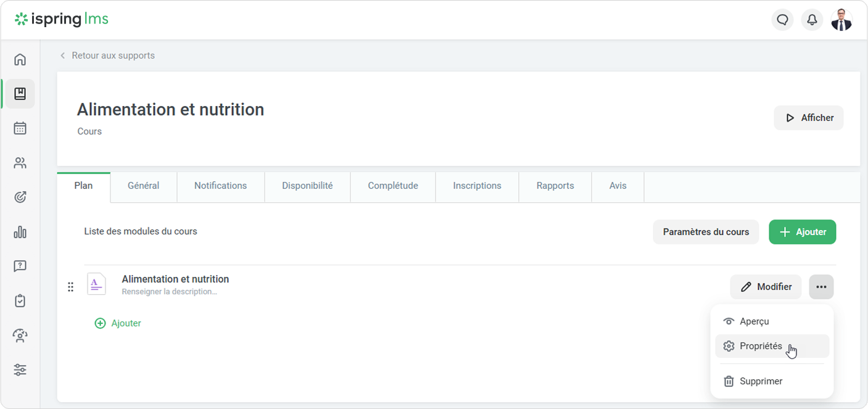This screenshot has height=409, width=868.
Task: Click the Renseigner la description field
Action: (x=169, y=292)
